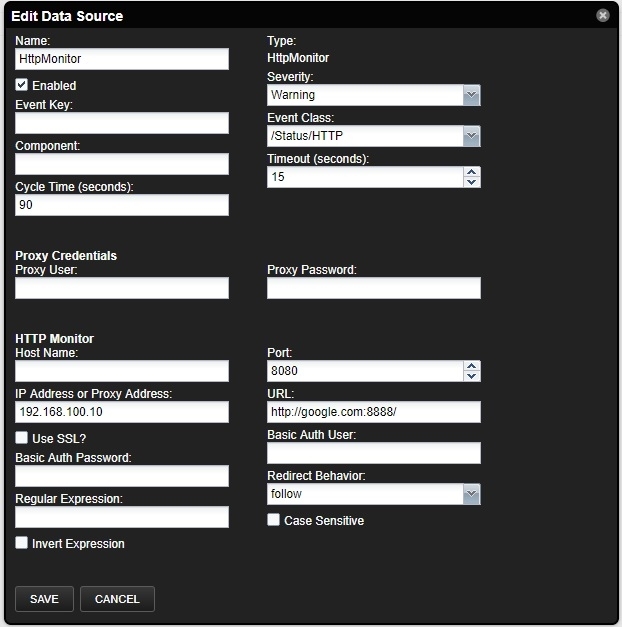Click the Proxy User input box
This screenshot has width=622, height=627.
(122, 288)
